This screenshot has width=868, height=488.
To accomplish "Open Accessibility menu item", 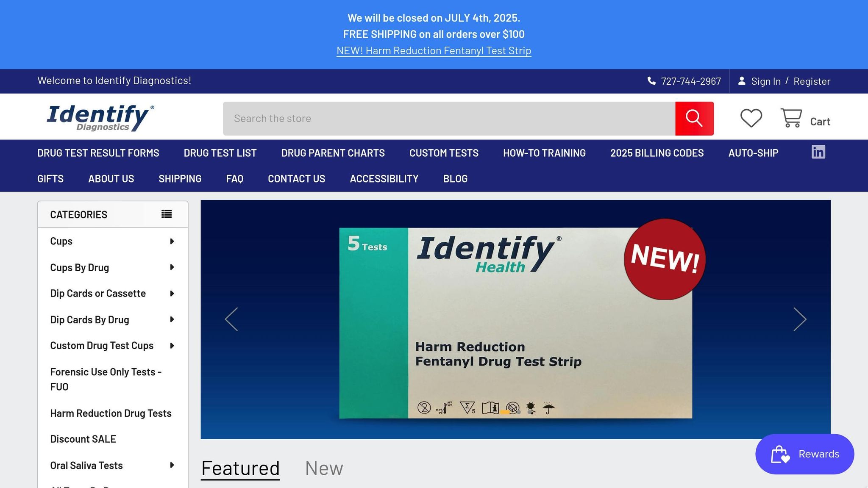I will [x=384, y=179].
